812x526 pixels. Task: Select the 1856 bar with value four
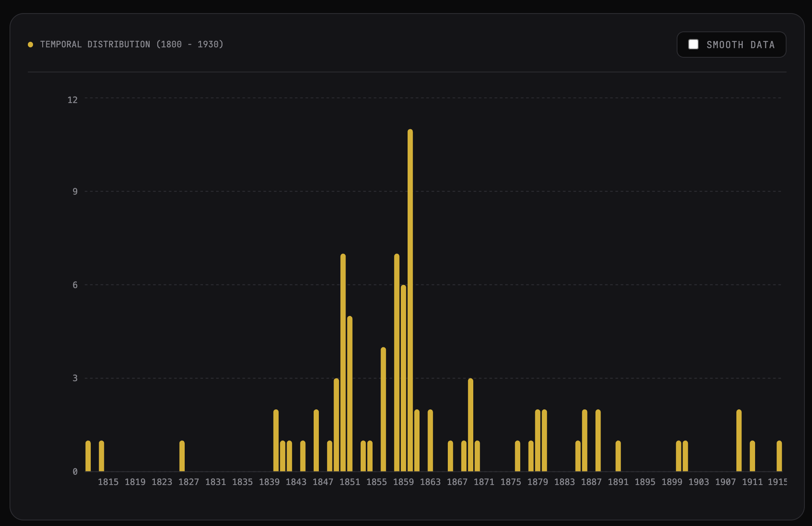tap(383, 410)
